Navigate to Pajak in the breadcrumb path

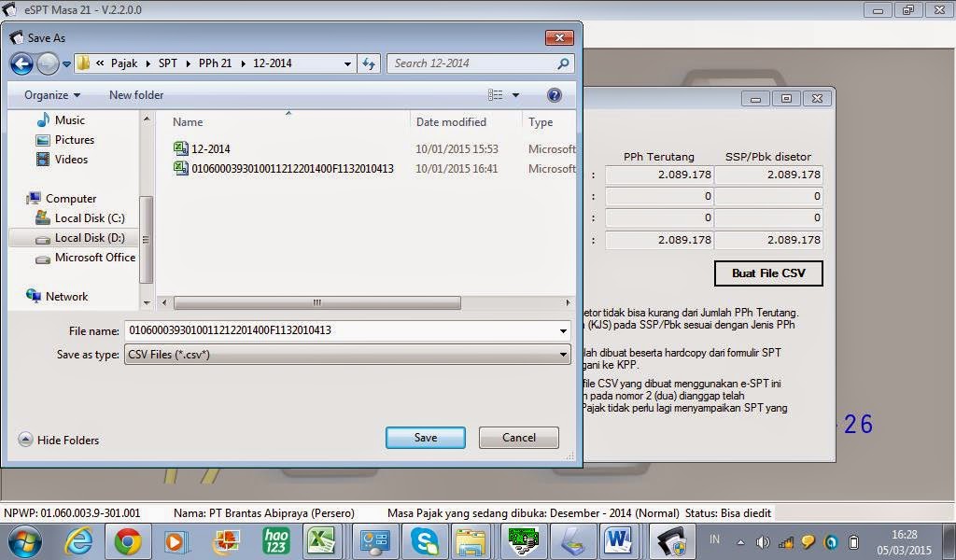pyautogui.click(x=124, y=63)
